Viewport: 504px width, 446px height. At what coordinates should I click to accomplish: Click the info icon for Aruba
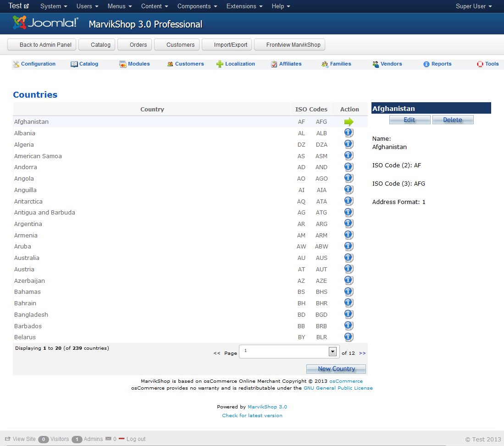pyautogui.click(x=349, y=247)
